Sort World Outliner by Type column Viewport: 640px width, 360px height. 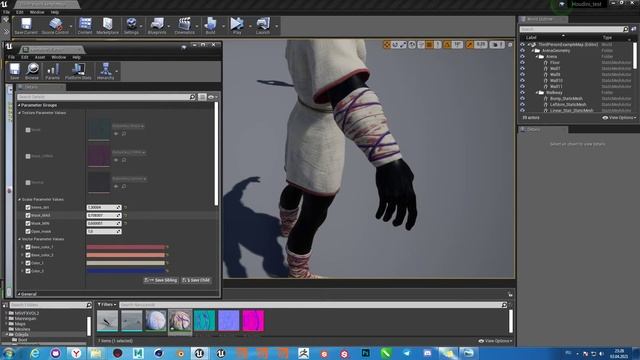click(x=607, y=37)
